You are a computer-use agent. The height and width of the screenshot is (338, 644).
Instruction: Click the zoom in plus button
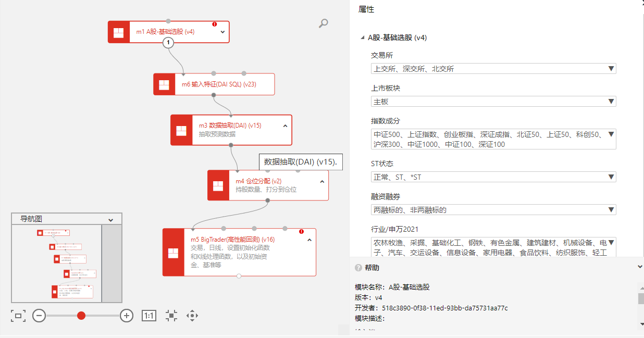(x=127, y=316)
